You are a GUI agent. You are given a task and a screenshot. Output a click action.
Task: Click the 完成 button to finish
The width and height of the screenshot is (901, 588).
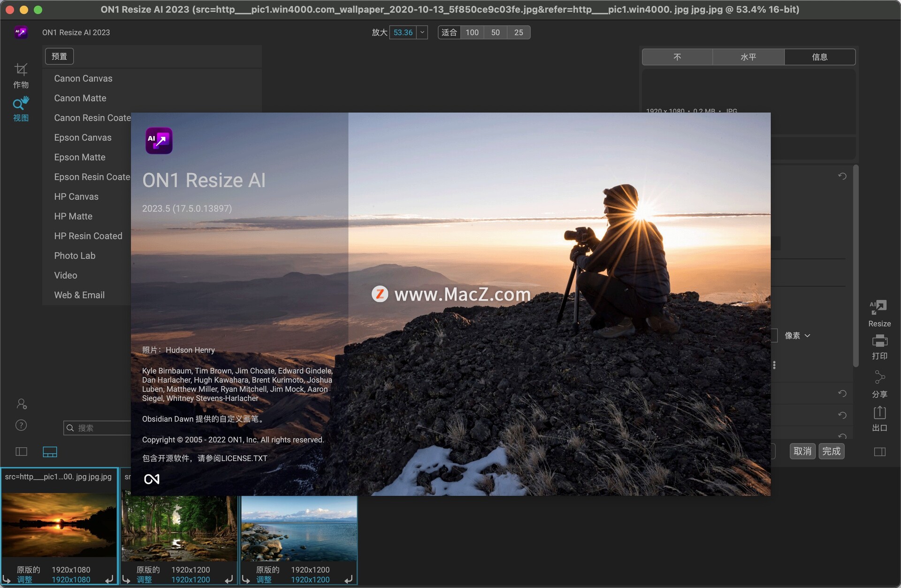831,451
